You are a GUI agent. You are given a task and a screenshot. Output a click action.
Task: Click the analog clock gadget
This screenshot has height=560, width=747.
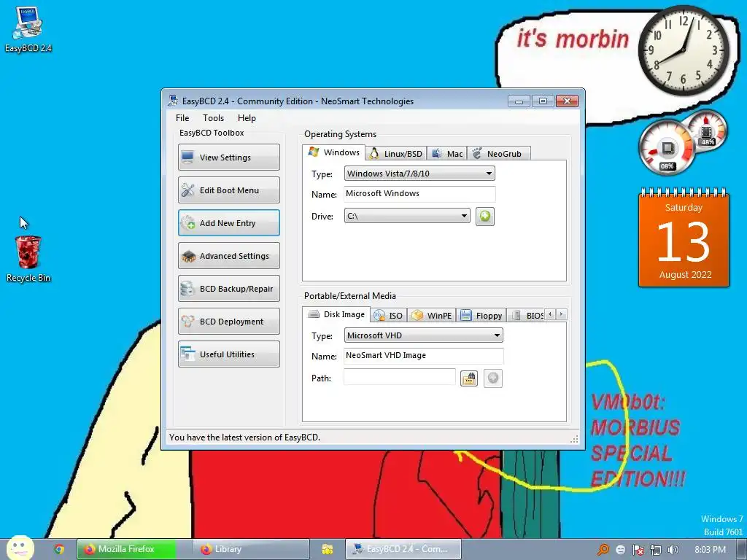pos(683,50)
